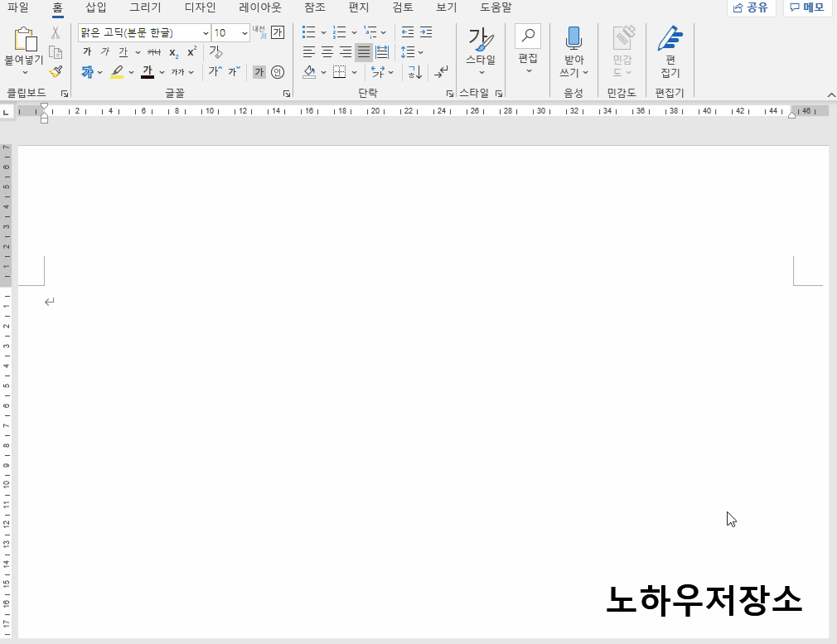Apply superscript formatting
Viewport: 837px width, 644px height.
coord(191,51)
